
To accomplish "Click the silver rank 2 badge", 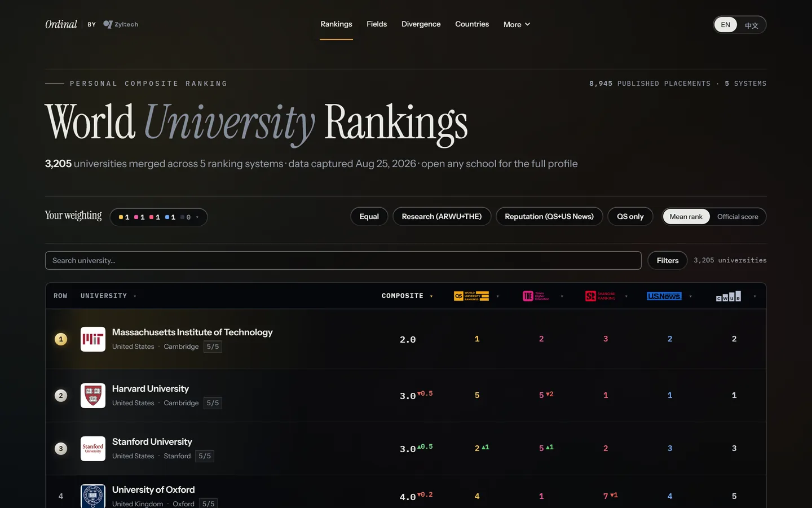I will point(61,396).
